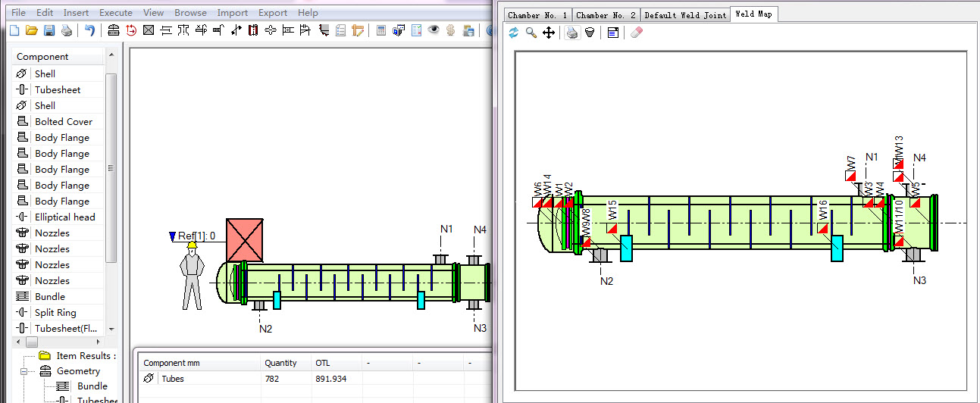Click W15 weld label in Weld Map

[x=612, y=210]
